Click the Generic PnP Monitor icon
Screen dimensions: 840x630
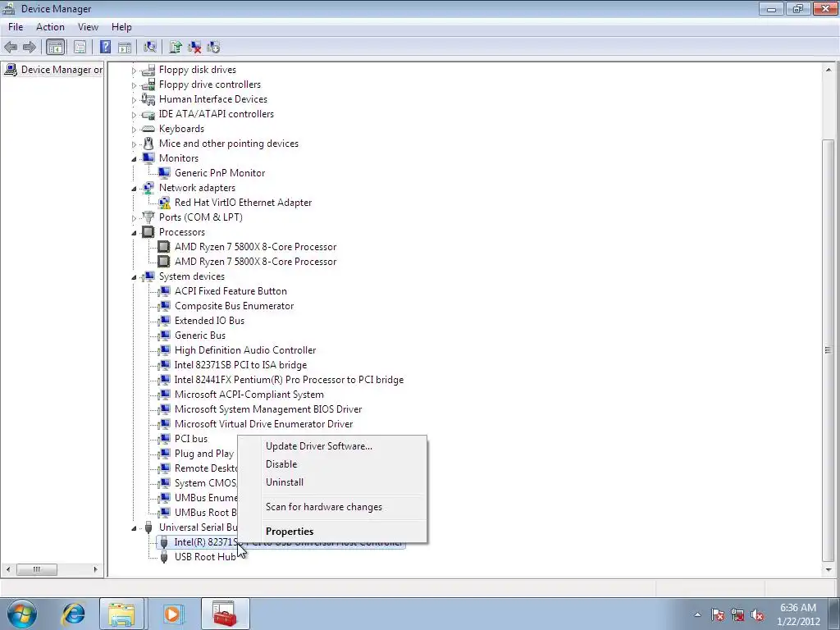point(164,173)
